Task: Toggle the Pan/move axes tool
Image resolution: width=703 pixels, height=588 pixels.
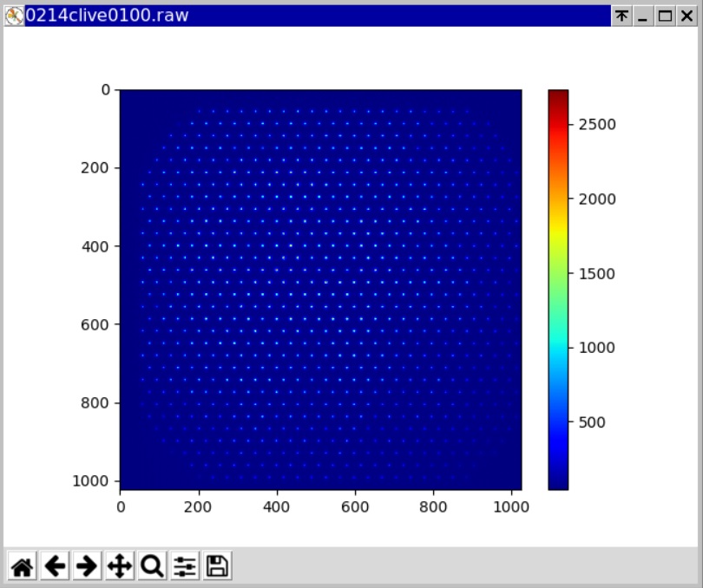Action: pos(119,566)
